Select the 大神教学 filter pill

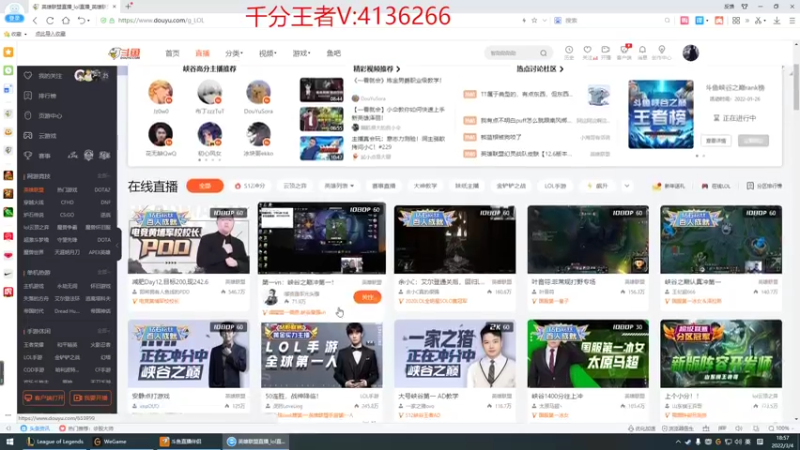(x=426, y=186)
